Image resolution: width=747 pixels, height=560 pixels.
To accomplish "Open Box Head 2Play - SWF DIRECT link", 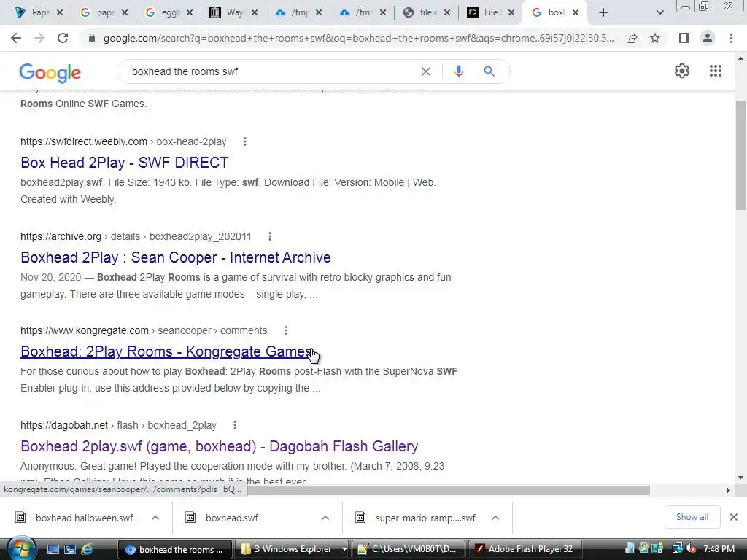I will (124, 163).
